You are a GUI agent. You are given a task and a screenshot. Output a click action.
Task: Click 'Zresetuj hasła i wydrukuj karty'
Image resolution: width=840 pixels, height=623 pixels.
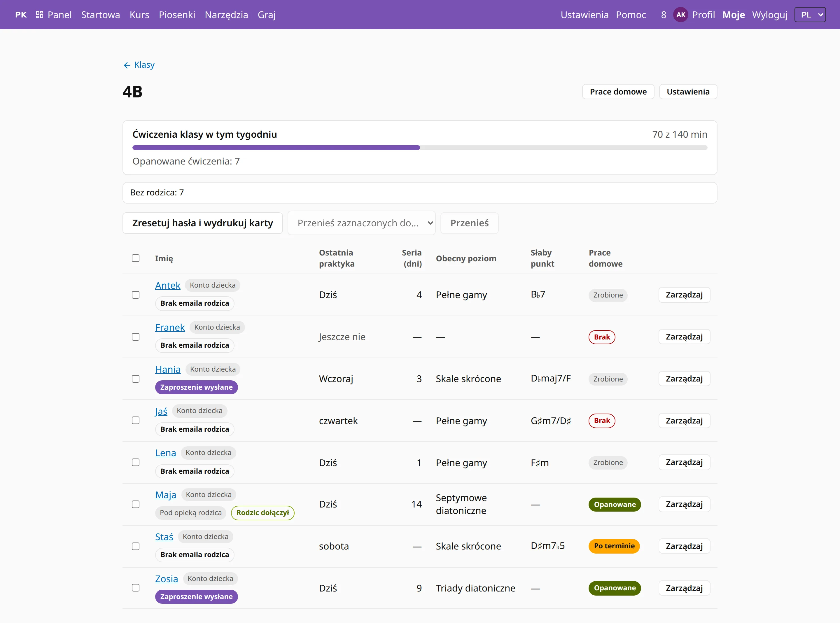pyautogui.click(x=202, y=223)
